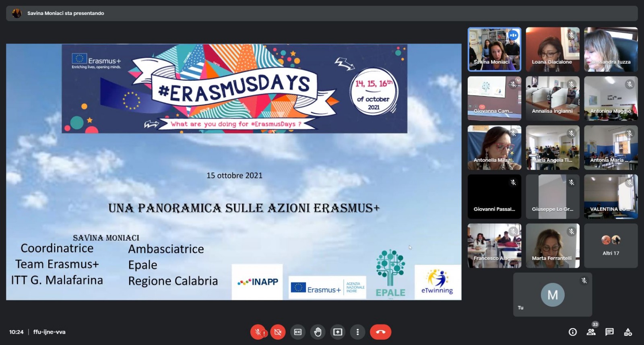Open the Altri 17 participants tile
This screenshot has height=345, width=644.
coord(611,246)
